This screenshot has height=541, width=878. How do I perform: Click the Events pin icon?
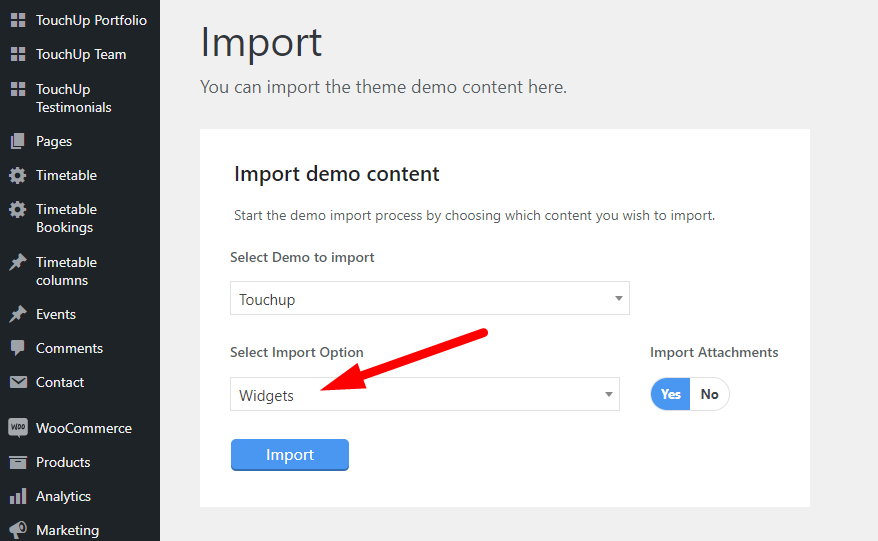point(18,314)
